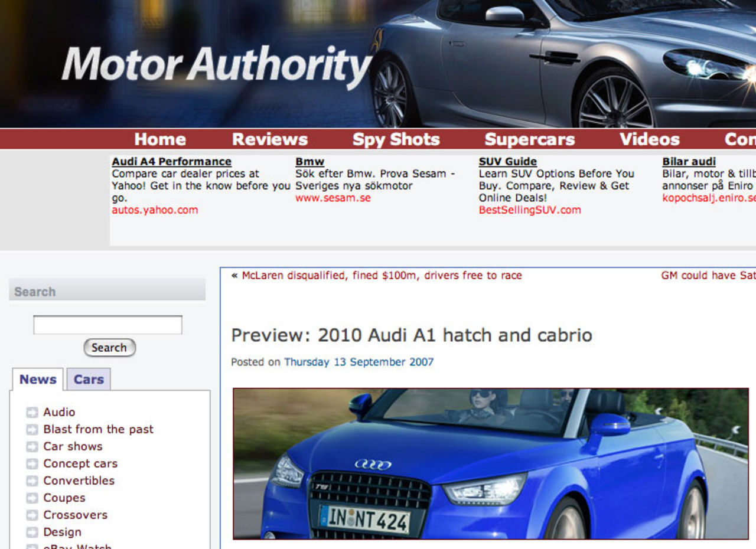This screenshot has height=549, width=756.
Task: Open the Spy Shots menu section
Action: pyautogui.click(x=396, y=139)
